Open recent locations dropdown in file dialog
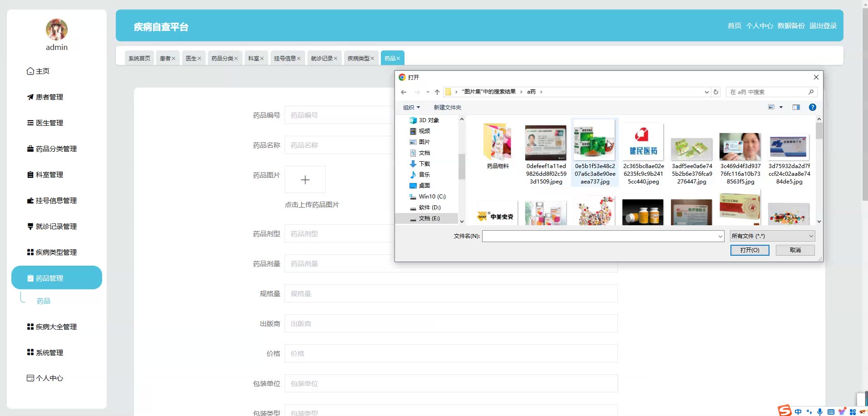The image size is (868, 416). pos(428,92)
